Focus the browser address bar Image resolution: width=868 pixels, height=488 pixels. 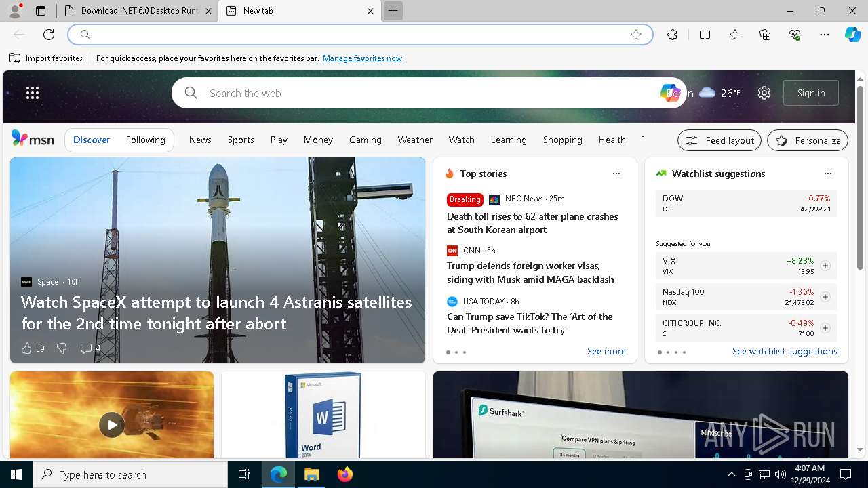pyautogui.click(x=360, y=35)
